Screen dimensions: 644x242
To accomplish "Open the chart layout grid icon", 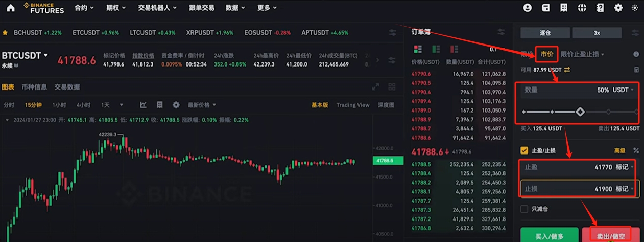I will click(x=392, y=87).
